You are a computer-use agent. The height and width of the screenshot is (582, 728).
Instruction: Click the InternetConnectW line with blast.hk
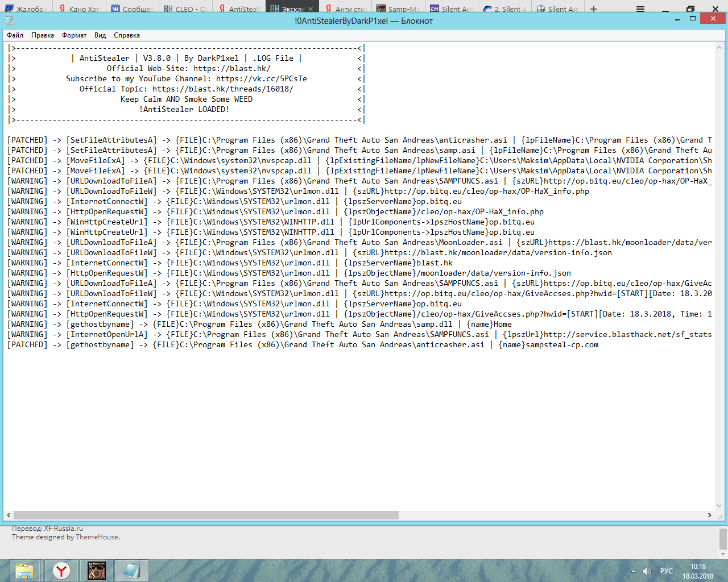[230, 263]
